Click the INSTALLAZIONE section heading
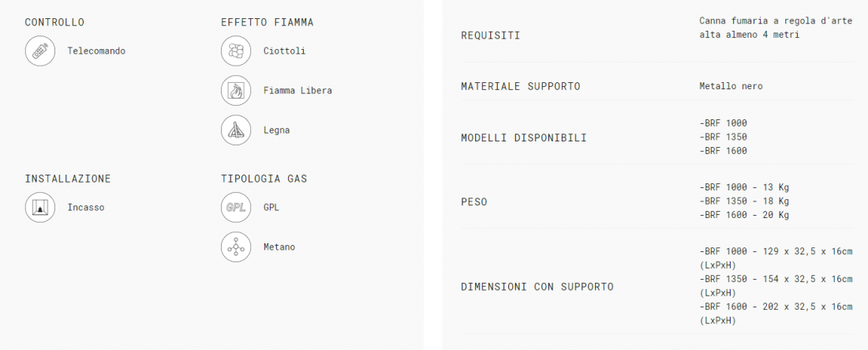 tap(68, 179)
